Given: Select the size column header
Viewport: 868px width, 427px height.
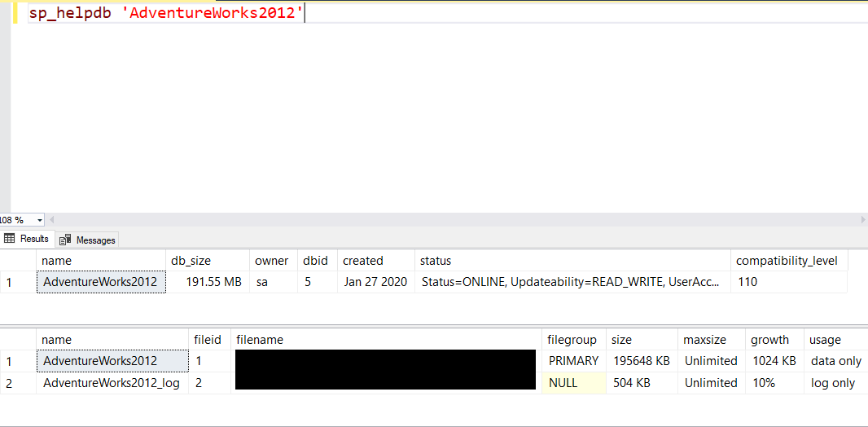Looking at the screenshot, I should (x=642, y=340).
